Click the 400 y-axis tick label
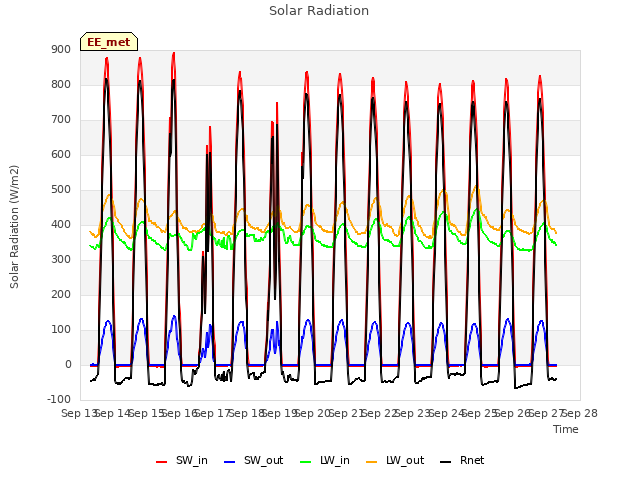Screen dimensions: 640x480 (61, 224)
